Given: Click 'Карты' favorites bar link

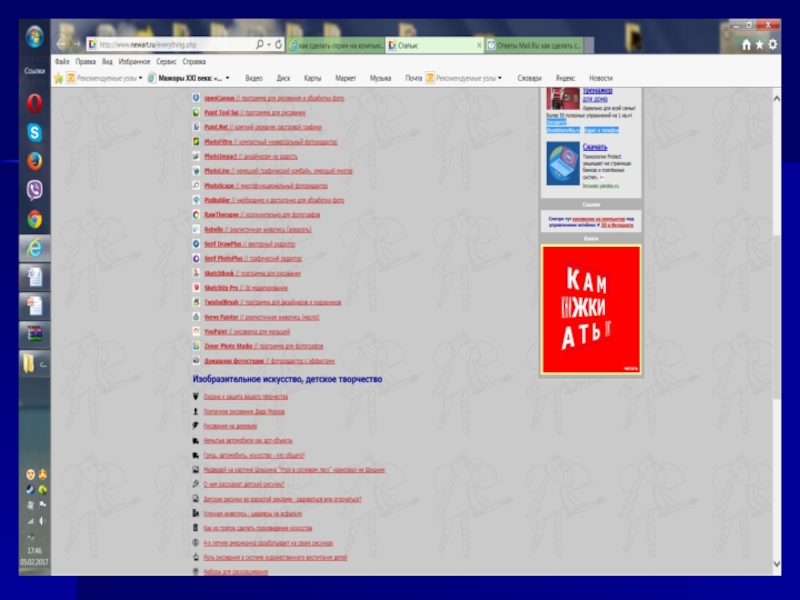Looking at the screenshot, I should point(312,78).
